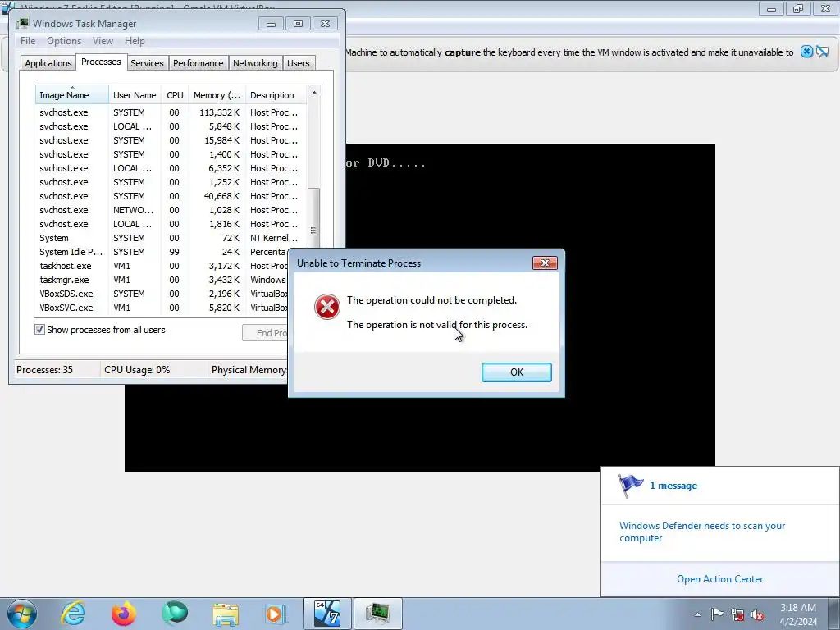The image size is (840, 630).
Task: Click the process list scroll up arrow
Action: pyautogui.click(x=314, y=94)
